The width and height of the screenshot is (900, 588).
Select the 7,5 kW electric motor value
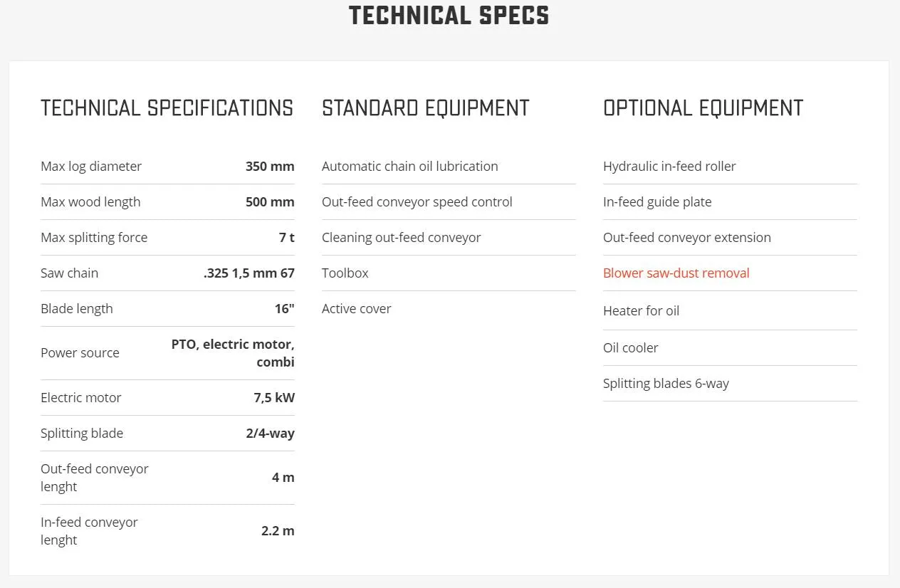(x=274, y=397)
